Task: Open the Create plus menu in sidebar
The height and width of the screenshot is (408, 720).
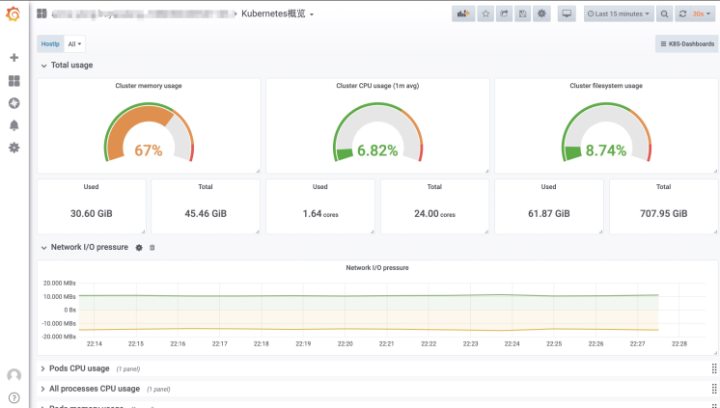Action: pos(14,58)
